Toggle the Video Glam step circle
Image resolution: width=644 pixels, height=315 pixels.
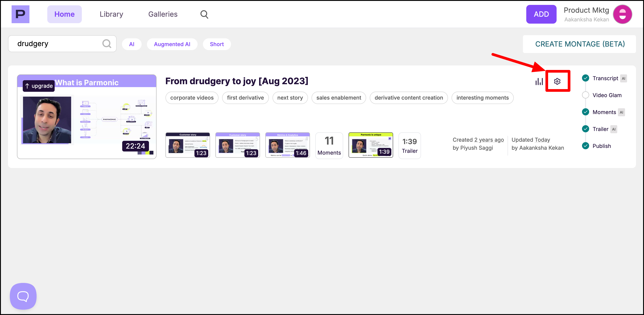coord(586,95)
